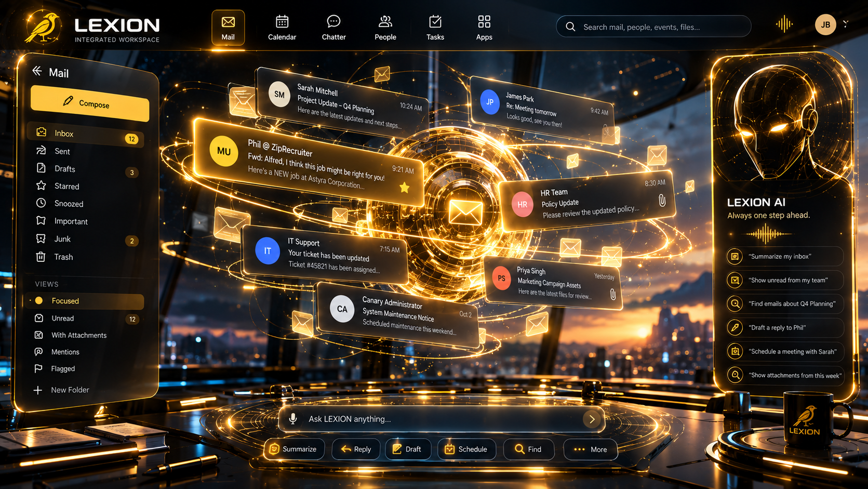This screenshot has height=489, width=868.
Task: Select "Schedule a meeting with Sarah" suggestion
Action: point(785,351)
